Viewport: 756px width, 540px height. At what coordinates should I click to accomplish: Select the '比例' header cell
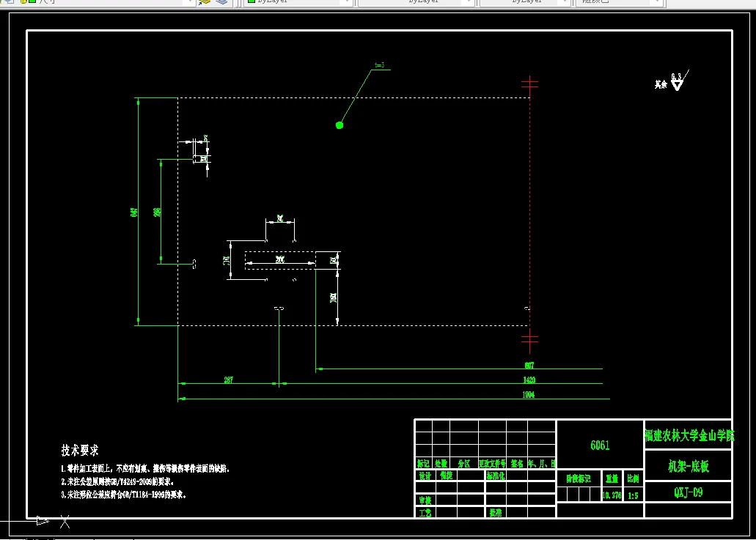(633, 479)
